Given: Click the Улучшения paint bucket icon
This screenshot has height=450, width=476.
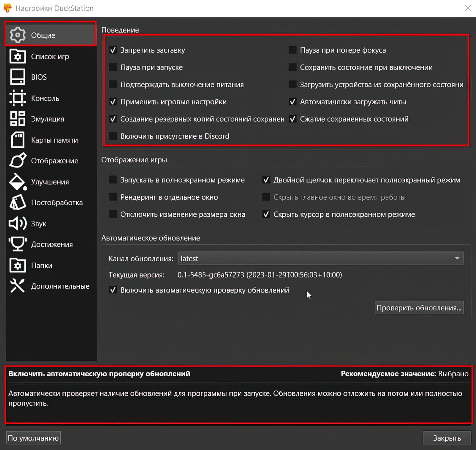Looking at the screenshot, I should coord(18,182).
